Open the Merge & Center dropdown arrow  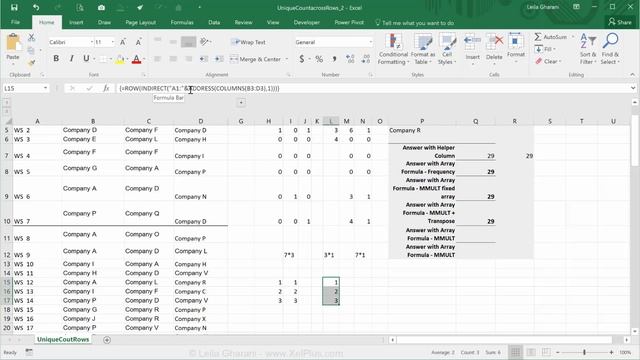tap(287, 59)
